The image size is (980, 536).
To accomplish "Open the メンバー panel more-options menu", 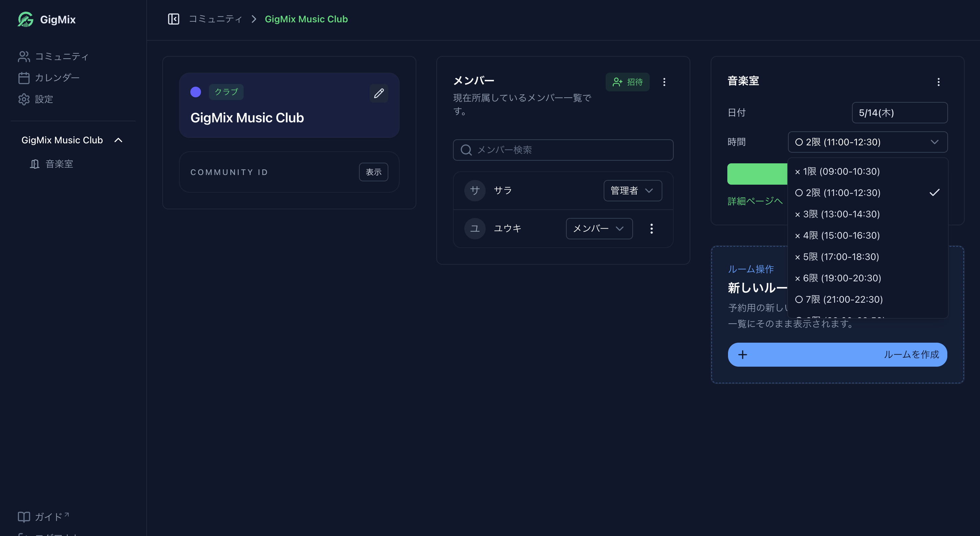I will click(664, 82).
